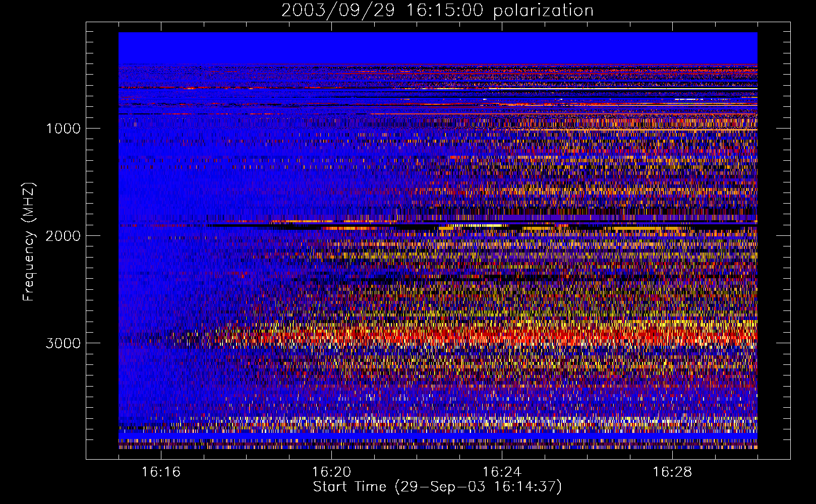Click the "Frequency (MHZ)" axis label
816x504 pixels.
click(x=29, y=242)
